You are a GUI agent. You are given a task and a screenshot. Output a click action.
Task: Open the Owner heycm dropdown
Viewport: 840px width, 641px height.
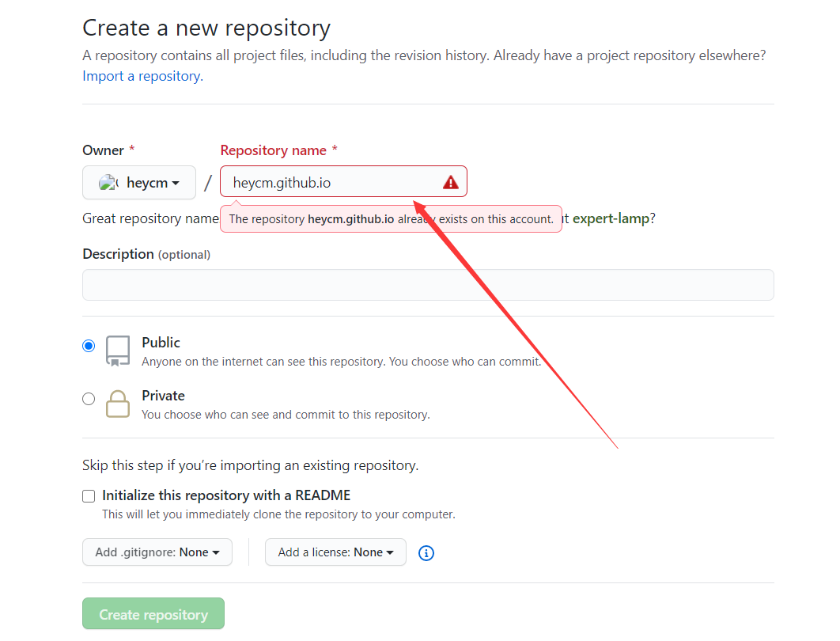point(139,183)
